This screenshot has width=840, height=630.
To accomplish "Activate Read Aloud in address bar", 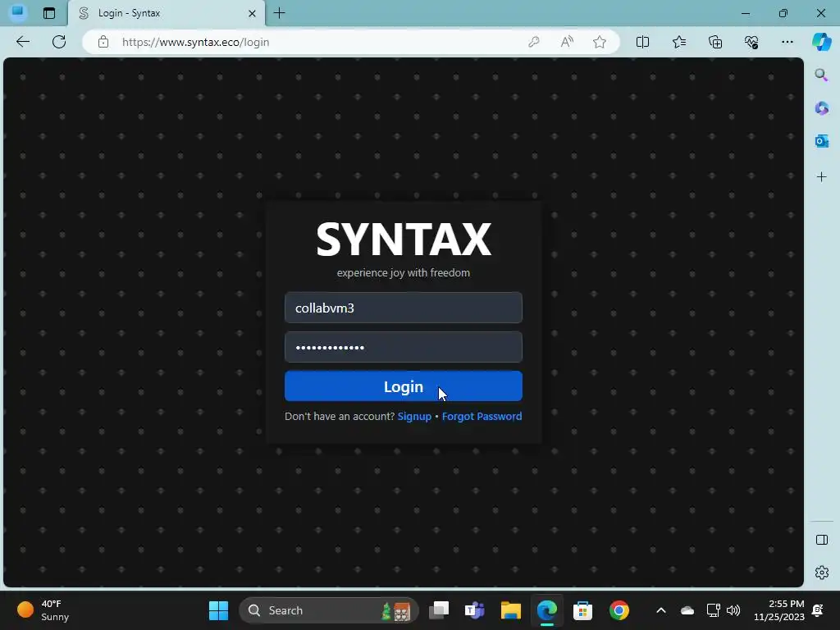I will 567,42.
